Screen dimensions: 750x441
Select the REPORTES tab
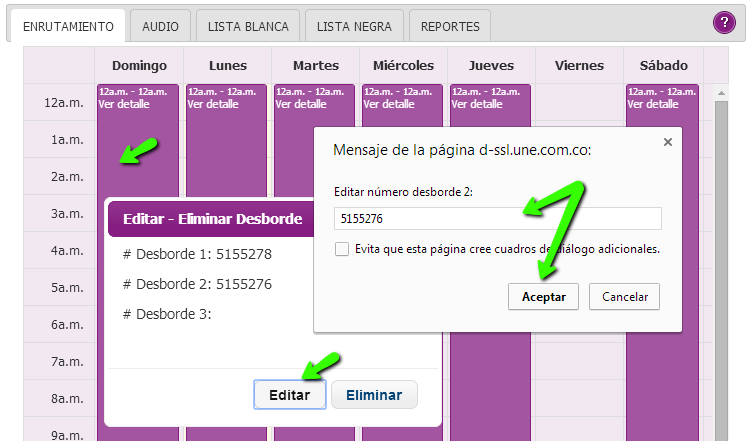coord(450,27)
